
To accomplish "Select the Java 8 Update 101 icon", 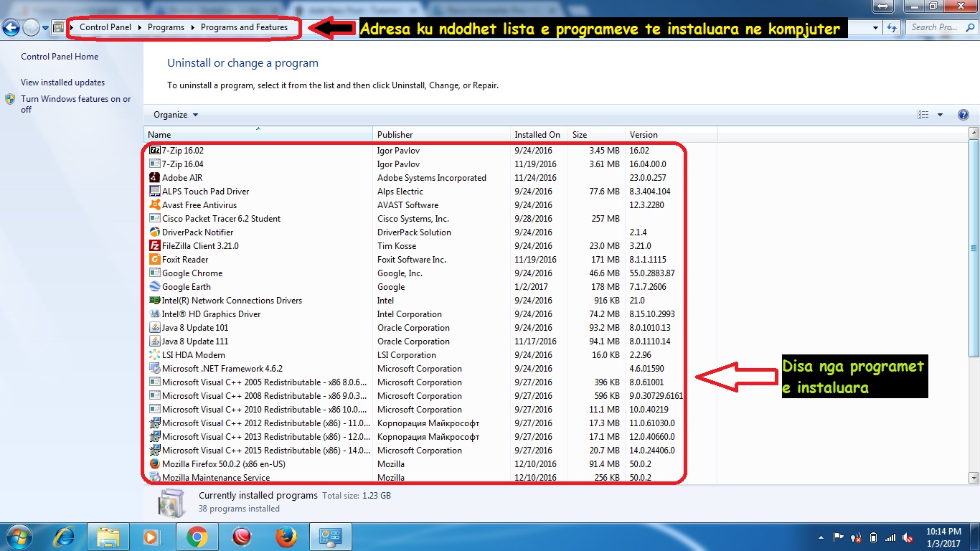I will point(155,328).
